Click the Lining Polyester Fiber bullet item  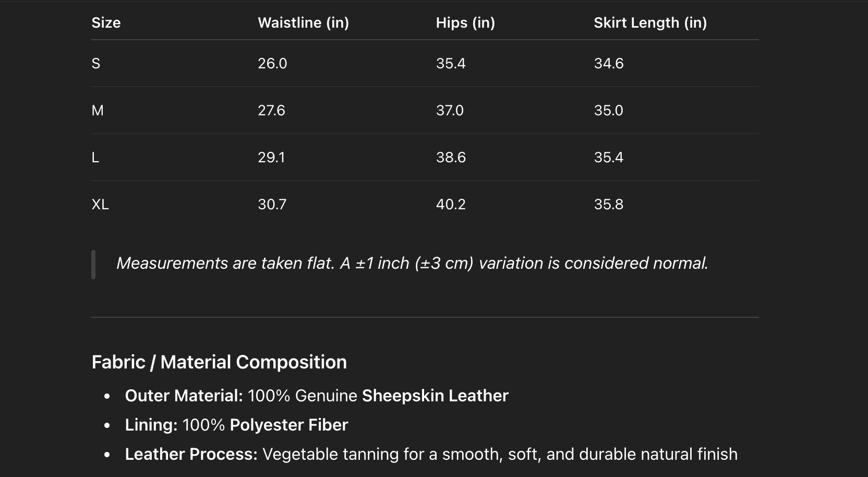click(x=236, y=425)
